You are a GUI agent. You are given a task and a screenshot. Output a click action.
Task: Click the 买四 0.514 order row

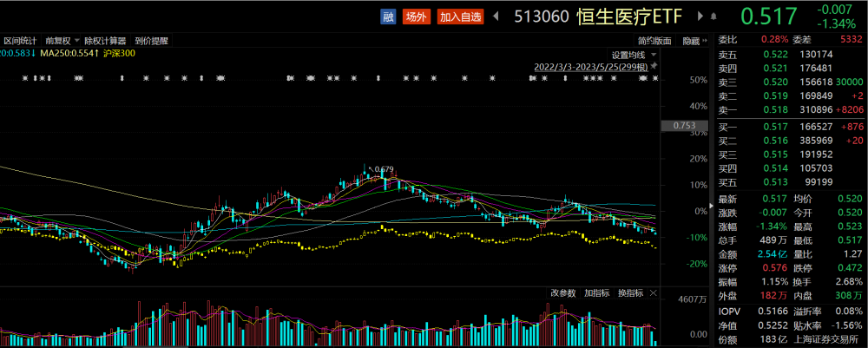click(791, 168)
